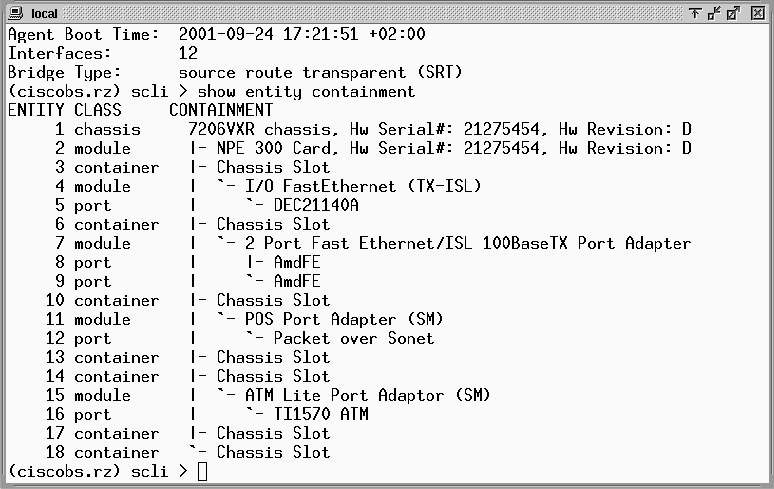
Task: Close the local terminal window
Action: pyautogui.click(x=760, y=13)
